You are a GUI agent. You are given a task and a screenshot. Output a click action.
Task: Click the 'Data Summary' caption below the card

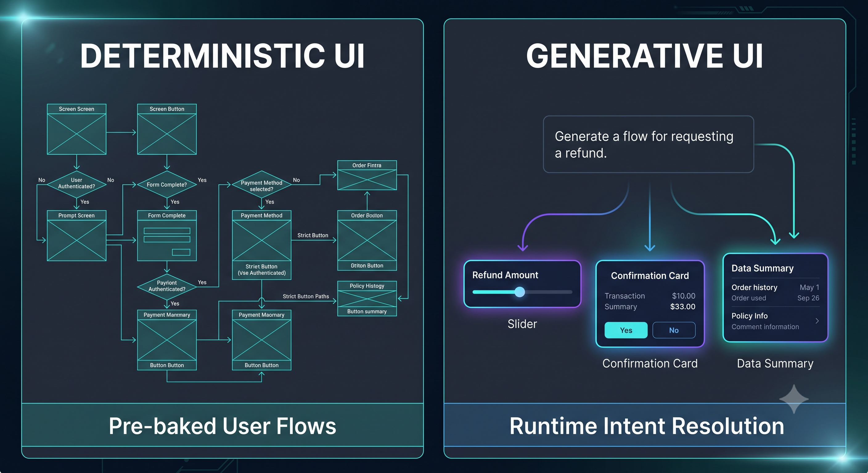tap(775, 364)
